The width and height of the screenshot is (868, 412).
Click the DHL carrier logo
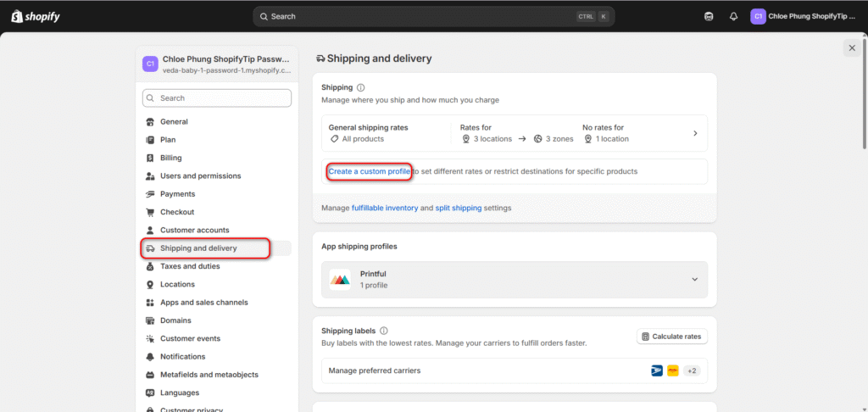point(673,371)
